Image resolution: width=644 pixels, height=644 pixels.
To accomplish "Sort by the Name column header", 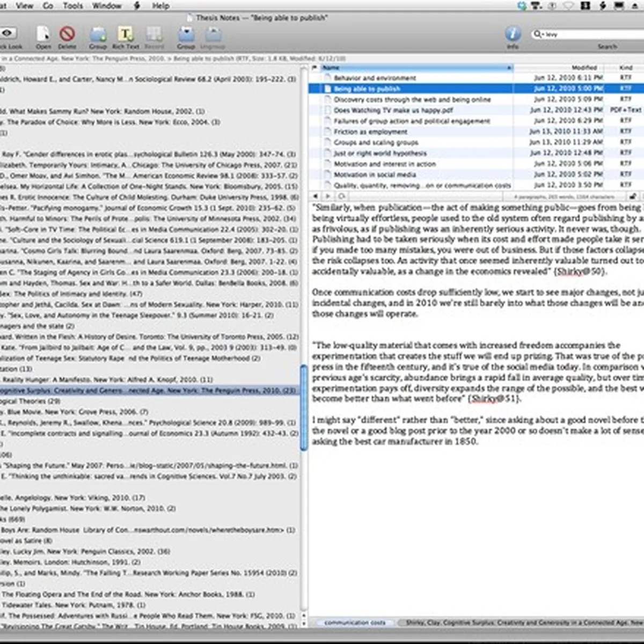I will tap(416, 68).
